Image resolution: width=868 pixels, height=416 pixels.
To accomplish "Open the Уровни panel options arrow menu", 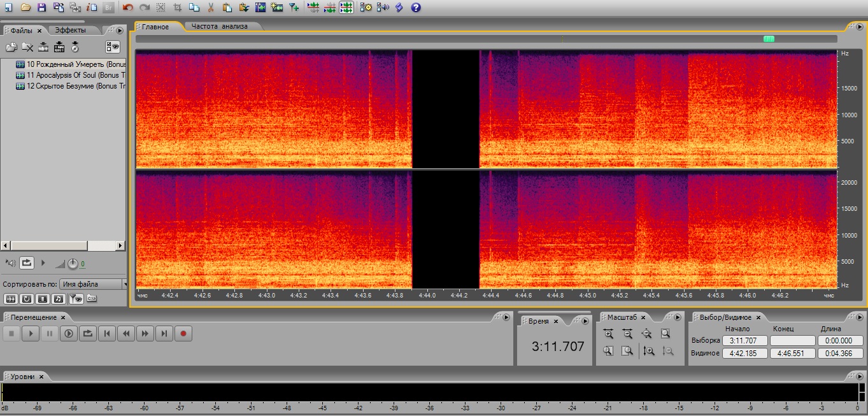I will [x=860, y=377].
